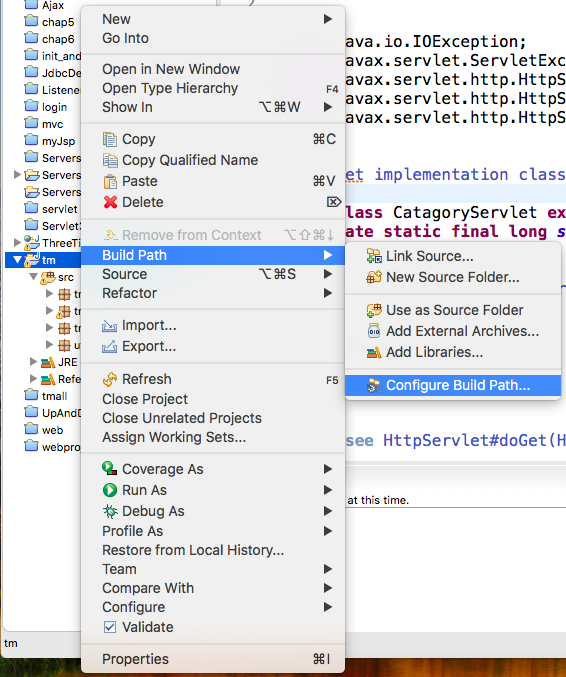Open Compare With submenu
Image resolution: width=566 pixels, height=677 pixels.
coord(213,588)
